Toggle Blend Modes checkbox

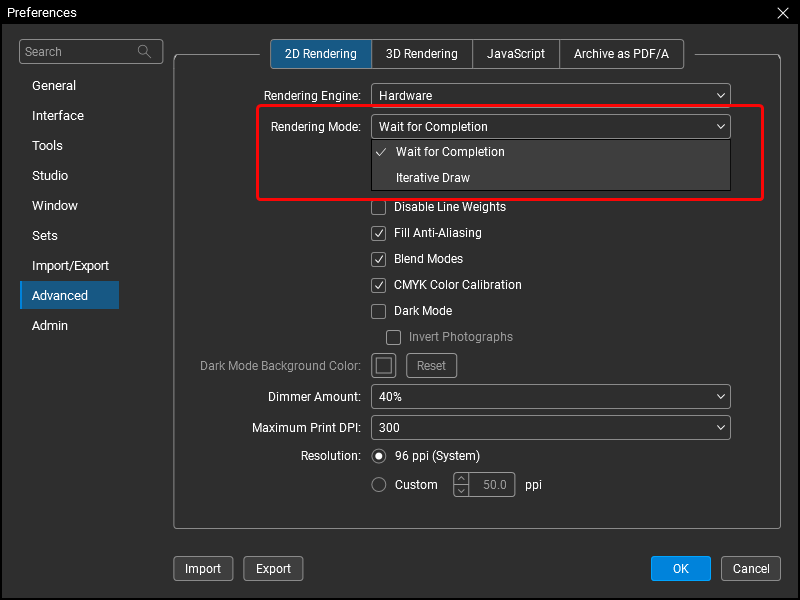coord(379,259)
